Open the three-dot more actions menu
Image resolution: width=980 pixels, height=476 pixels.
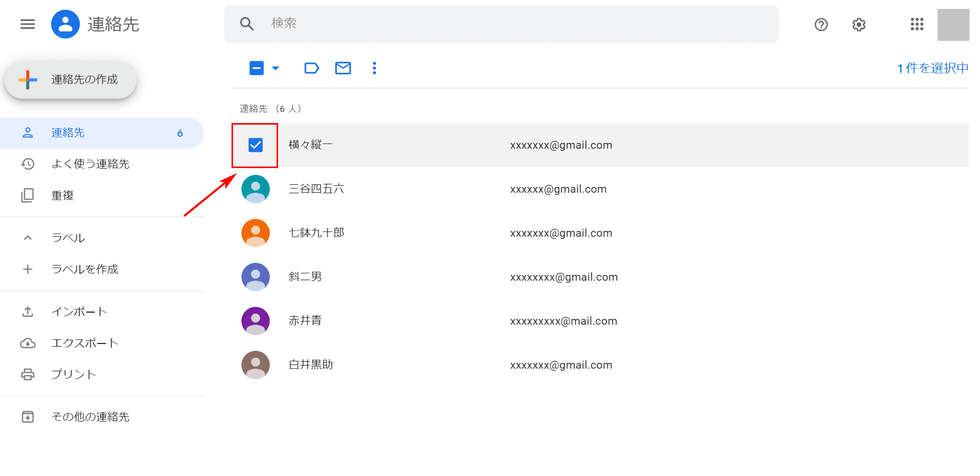375,68
